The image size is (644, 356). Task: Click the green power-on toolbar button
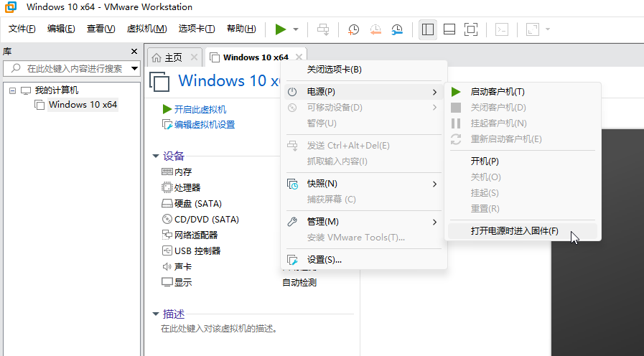click(x=280, y=29)
